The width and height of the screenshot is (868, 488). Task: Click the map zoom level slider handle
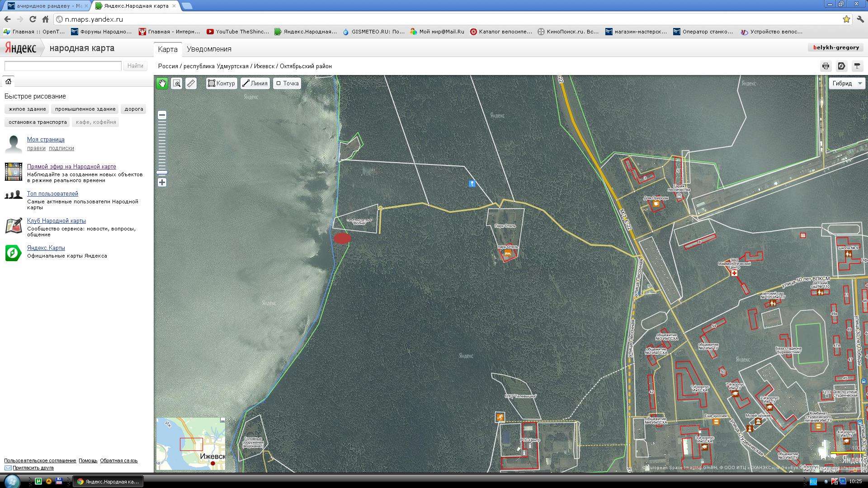tap(162, 172)
